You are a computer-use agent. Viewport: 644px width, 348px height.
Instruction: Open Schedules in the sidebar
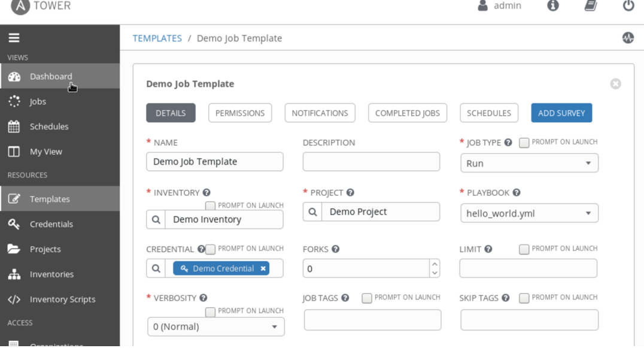[60, 126]
